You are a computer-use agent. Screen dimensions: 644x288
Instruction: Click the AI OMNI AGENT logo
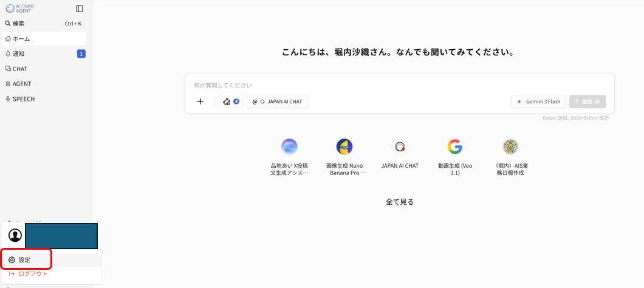point(20,9)
